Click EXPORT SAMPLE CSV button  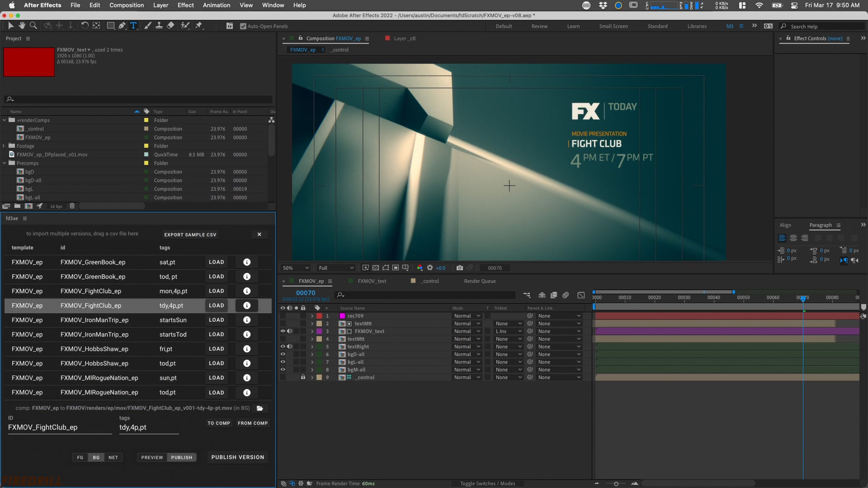[x=190, y=235]
